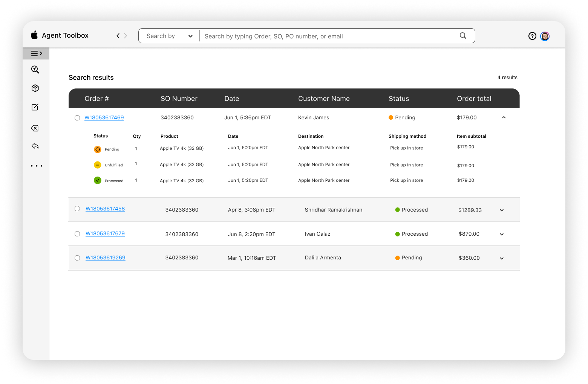Screen dimensions: 588x384
Task: Go back with the left chevron arrow
Action: point(118,36)
